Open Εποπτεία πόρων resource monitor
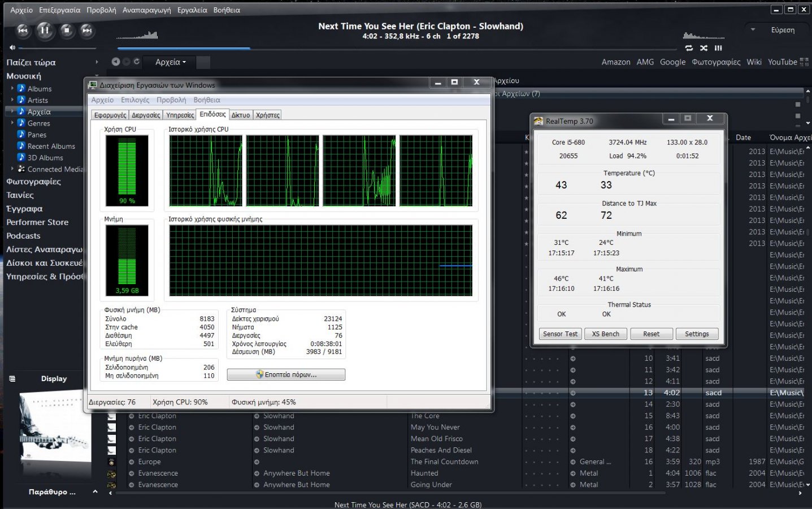 pos(286,374)
